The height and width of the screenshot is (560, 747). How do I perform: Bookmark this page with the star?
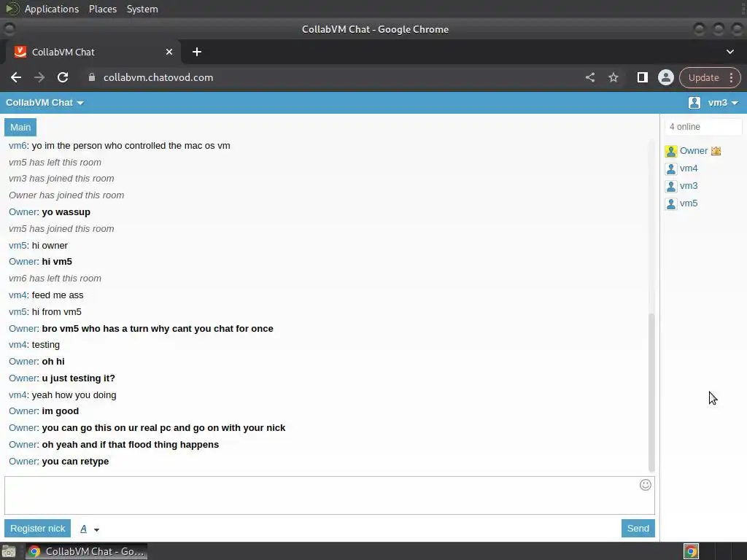pyautogui.click(x=613, y=77)
